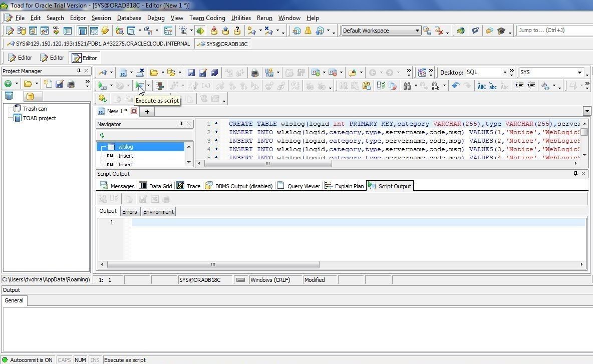Click the Disconnect plug icon with blue X
Image resolution: width=593 pixels, height=364 pixels.
click(x=268, y=31)
